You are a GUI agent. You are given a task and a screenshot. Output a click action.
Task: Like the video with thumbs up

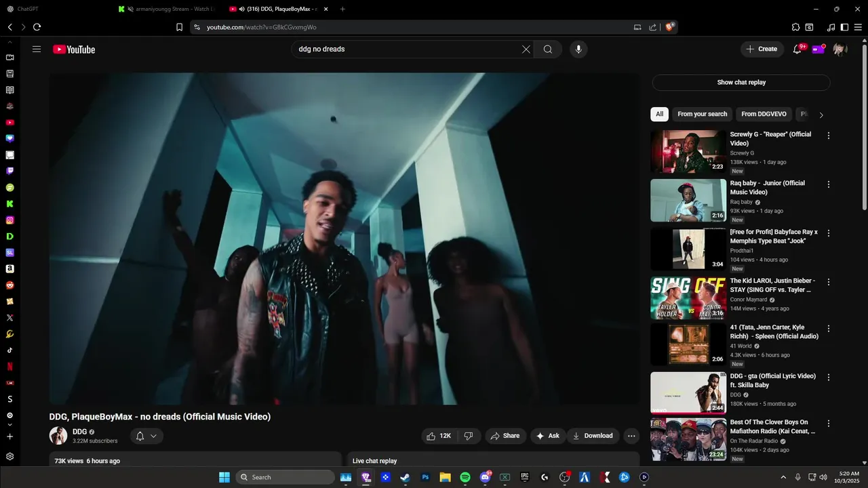439,436
